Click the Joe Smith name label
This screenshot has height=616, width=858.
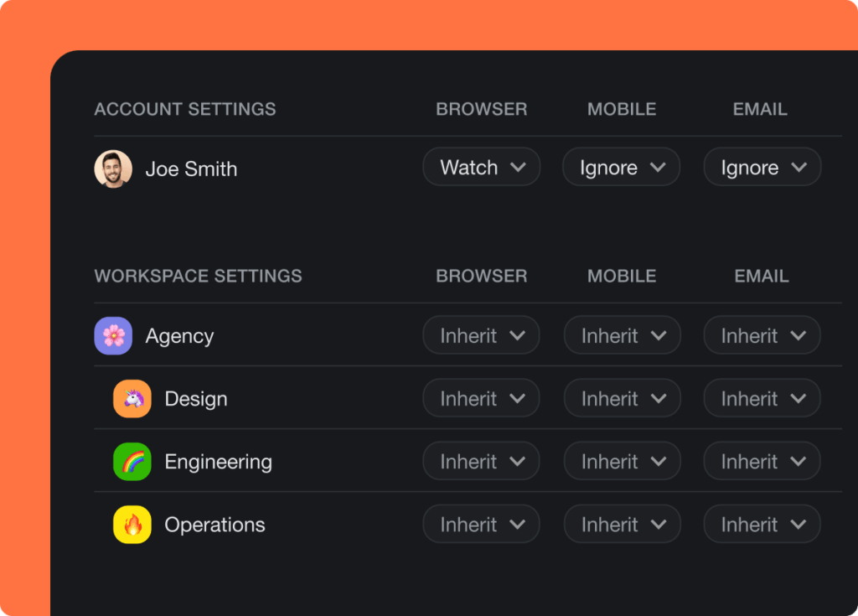click(x=192, y=168)
